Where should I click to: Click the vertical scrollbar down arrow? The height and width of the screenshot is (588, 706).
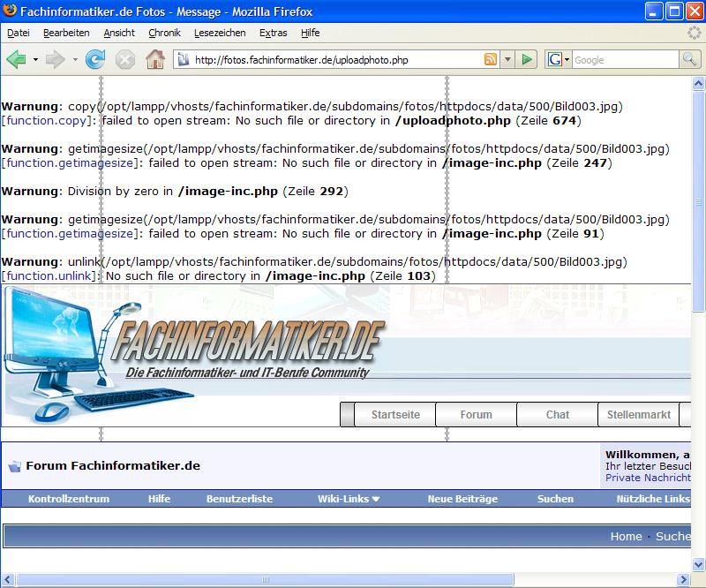coord(698,564)
